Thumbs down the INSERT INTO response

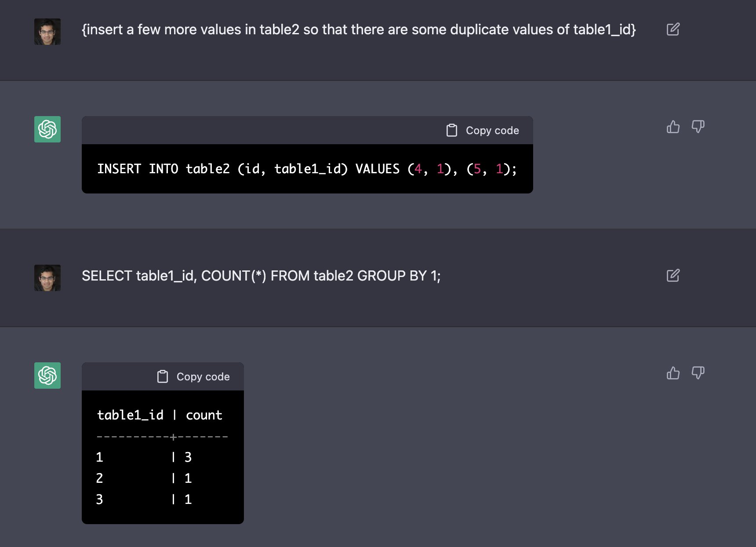pos(698,127)
